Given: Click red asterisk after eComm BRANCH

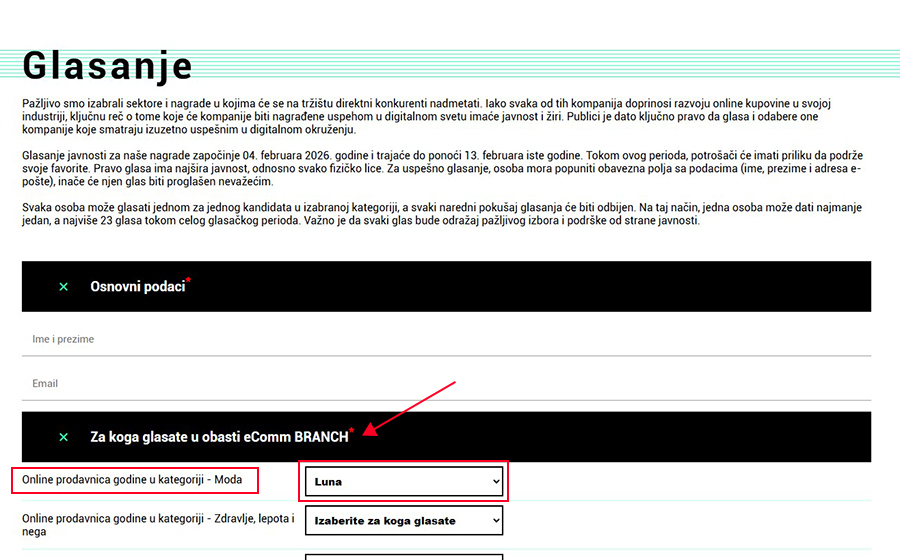Looking at the screenshot, I should tap(352, 431).
